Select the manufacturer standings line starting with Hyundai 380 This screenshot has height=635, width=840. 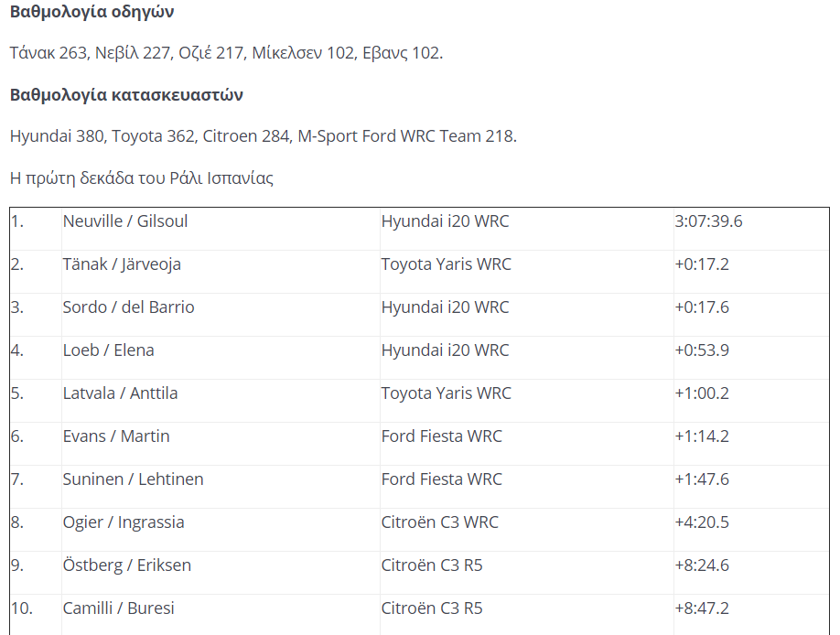click(264, 136)
